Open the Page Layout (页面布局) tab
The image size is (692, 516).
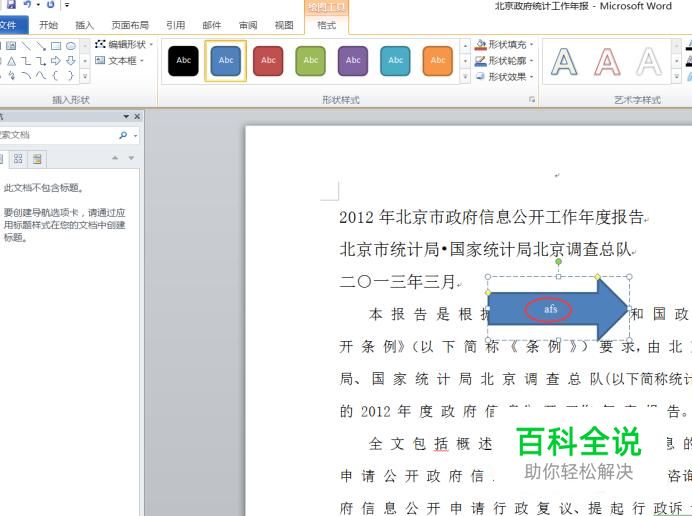point(130,25)
